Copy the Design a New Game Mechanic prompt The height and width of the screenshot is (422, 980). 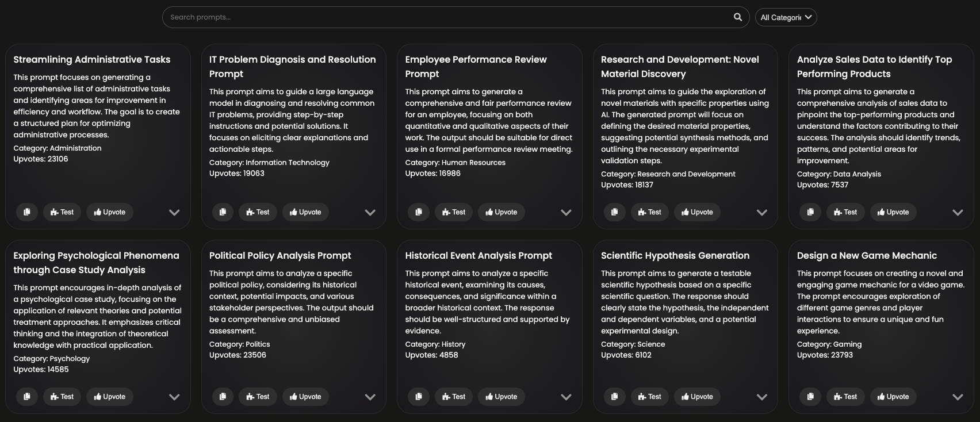(810, 397)
